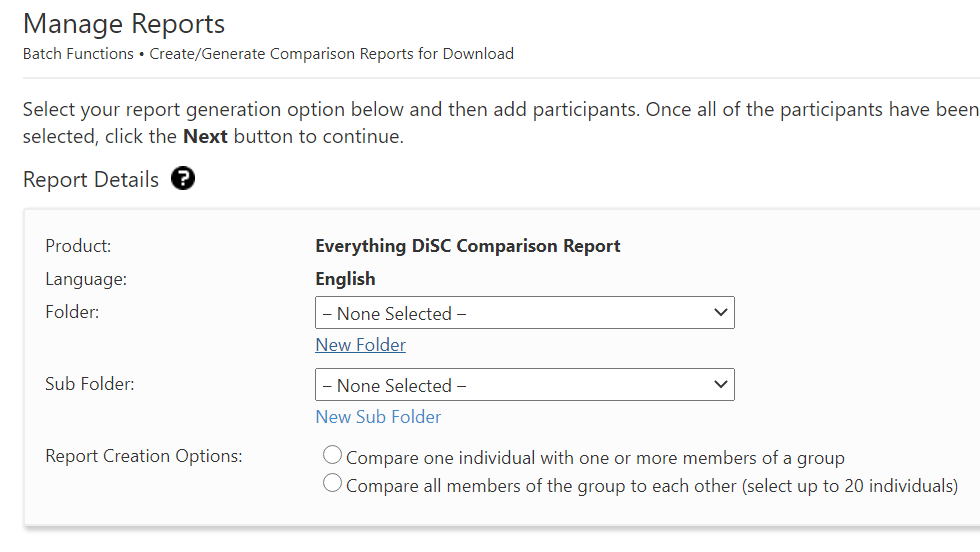Viewport: 980px width, 552px height.
Task: Click the Report Creation Options label
Action: pos(144,456)
